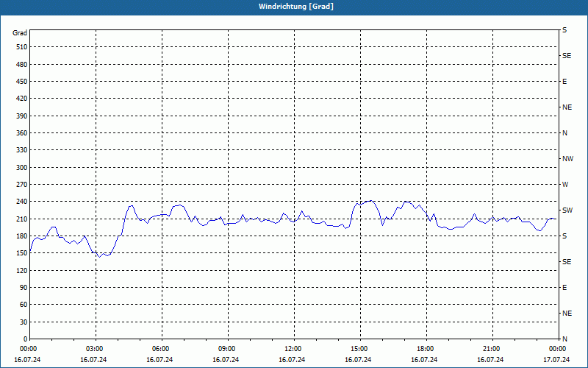Click the "Grad" y-axis unit label
This screenshot has width=588, height=368.
pos(20,33)
